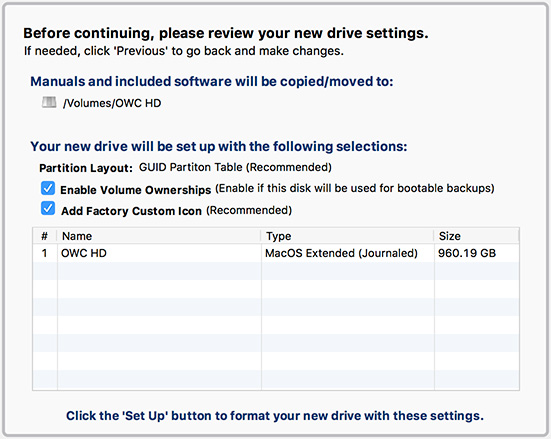This screenshot has height=439, width=551.
Task: Click the # column header
Action: pos(45,236)
